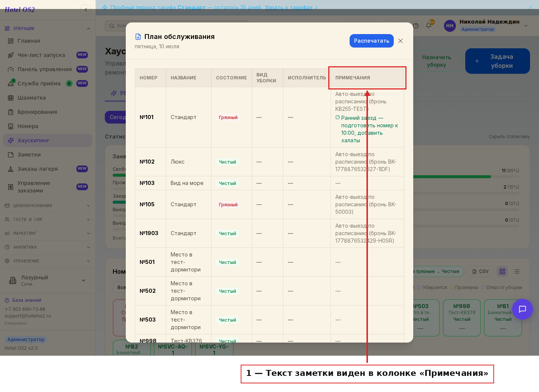This screenshot has width=539, height=392.
Task: Click the Состояние column header
Action: coord(231,78)
